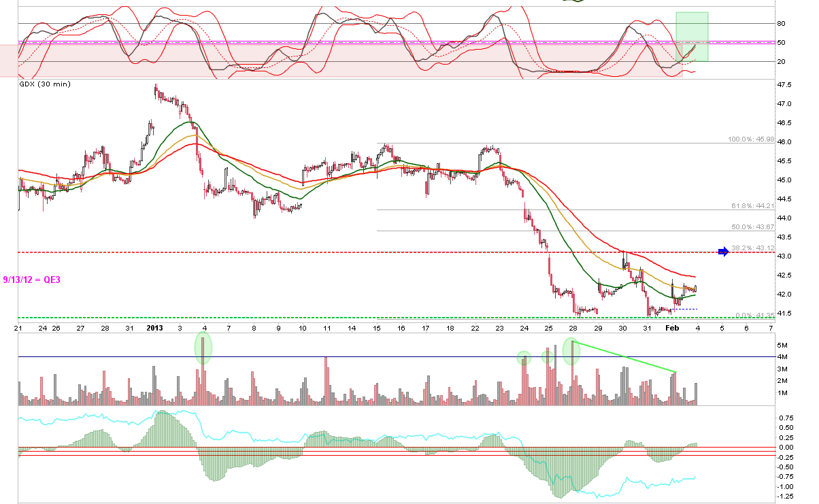The height and width of the screenshot is (504, 819).
Task: Select the -1.00 MACD axis label
Action: pos(785,487)
